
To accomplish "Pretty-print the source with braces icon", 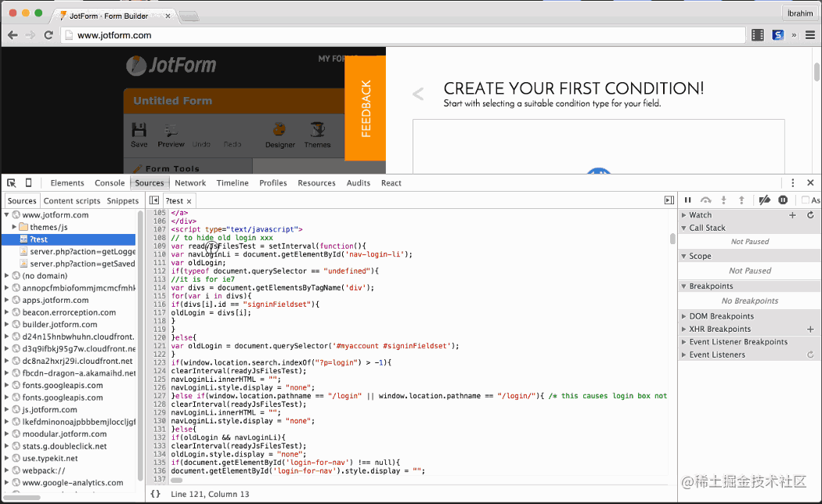I will pyautogui.click(x=156, y=494).
